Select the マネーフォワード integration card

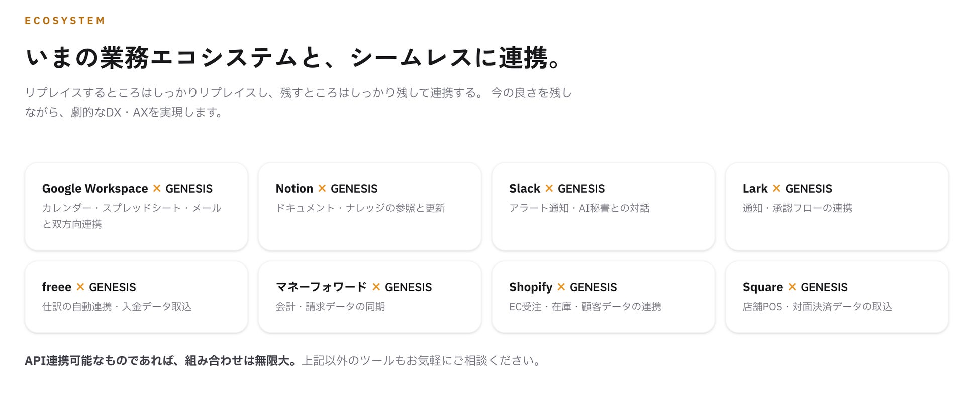pyautogui.click(x=370, y=296)
